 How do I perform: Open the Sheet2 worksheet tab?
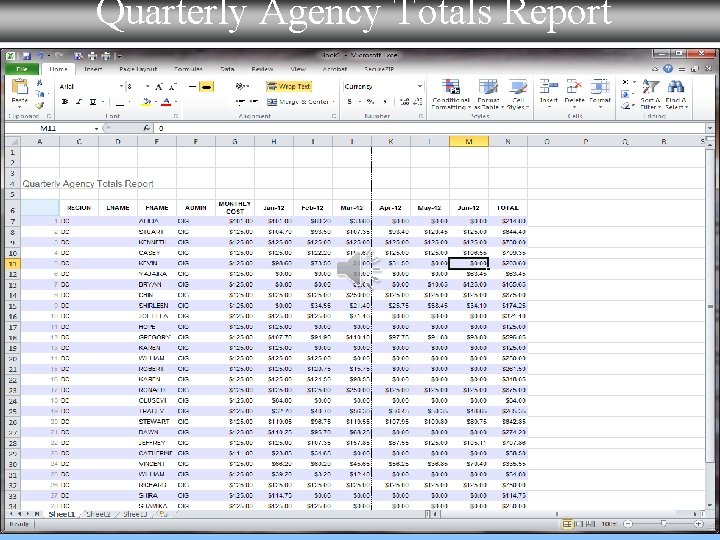[98, 514]
